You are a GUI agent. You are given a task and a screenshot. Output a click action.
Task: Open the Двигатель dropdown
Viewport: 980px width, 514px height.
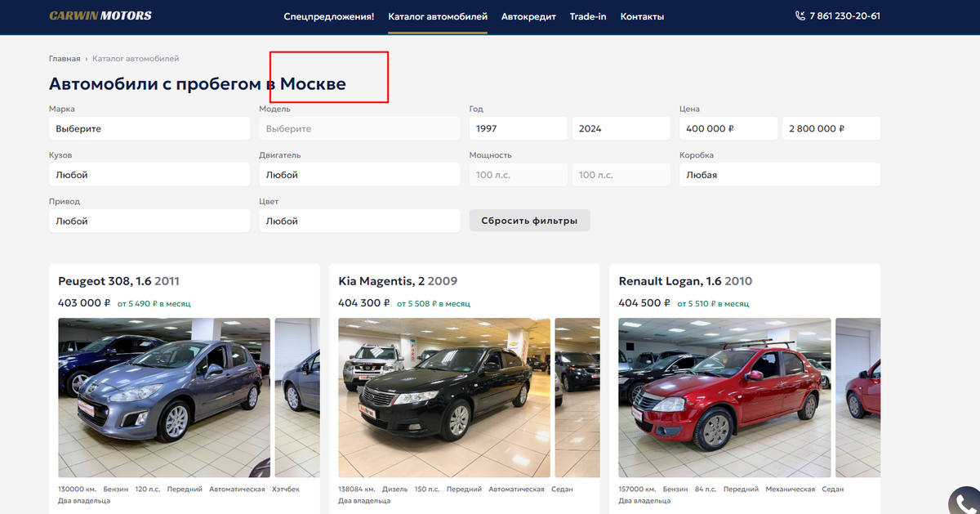coord(359,175)
